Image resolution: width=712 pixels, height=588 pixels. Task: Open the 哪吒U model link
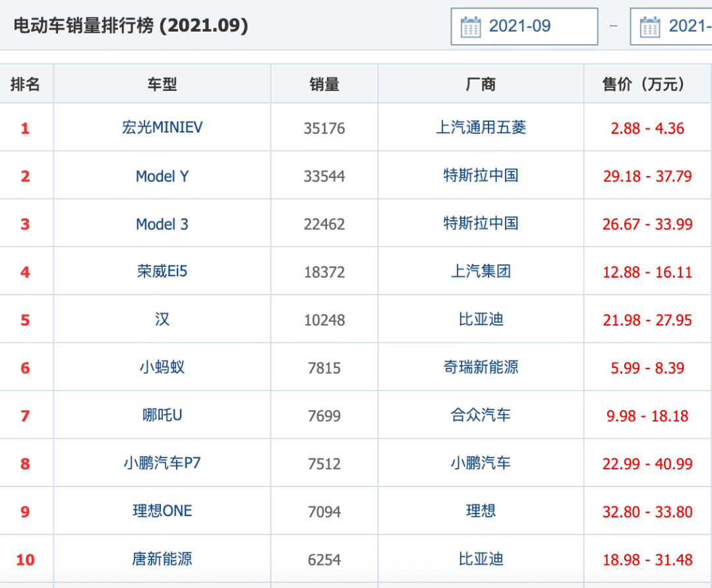(x=162, y=415)
